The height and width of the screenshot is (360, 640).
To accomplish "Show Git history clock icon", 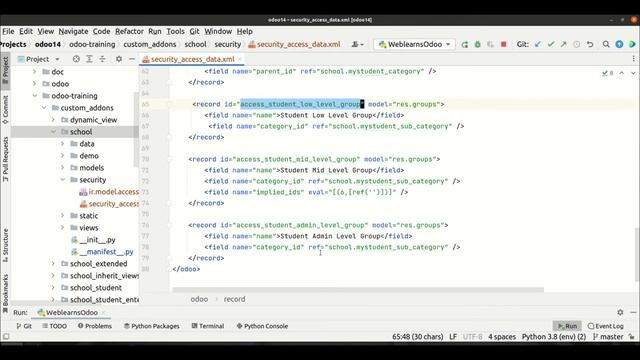I will coord(577,44).
